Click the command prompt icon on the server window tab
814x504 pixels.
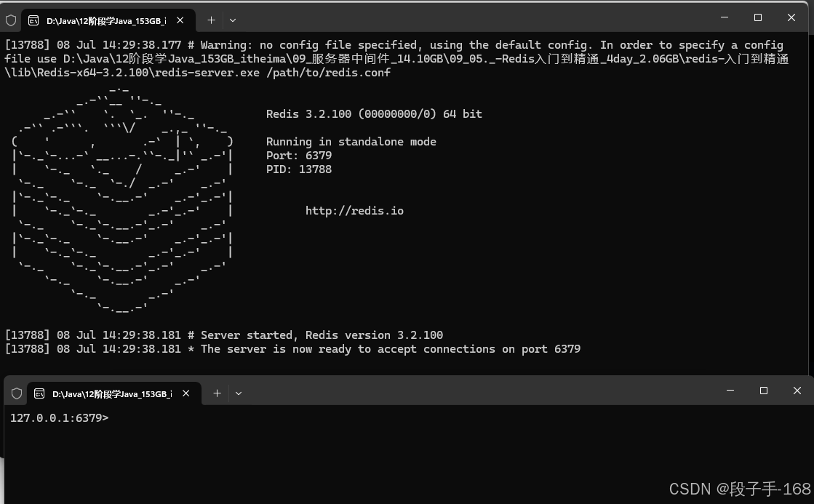(x=33, y=20)
